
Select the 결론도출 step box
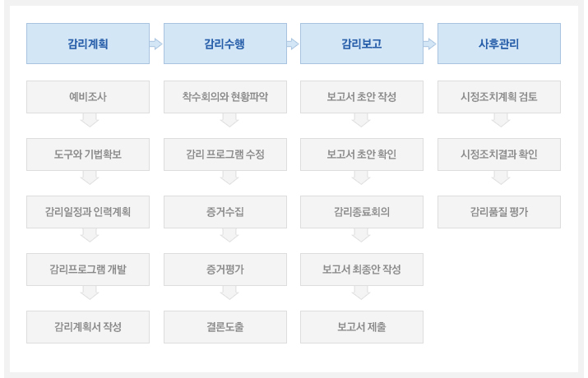coord(225,327)
